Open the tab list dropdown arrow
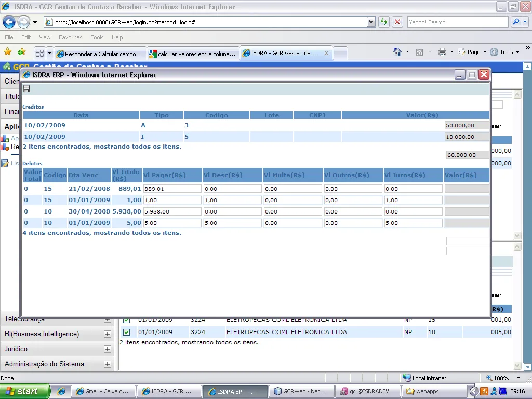Viewport: 532px width, 399px height. (x=49, y=53)
